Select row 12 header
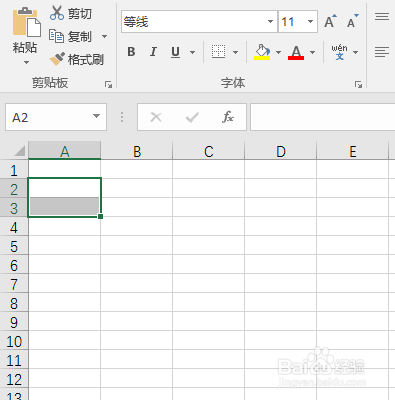The height and width of the screenshot is (400, 395). tap(14, 379)
